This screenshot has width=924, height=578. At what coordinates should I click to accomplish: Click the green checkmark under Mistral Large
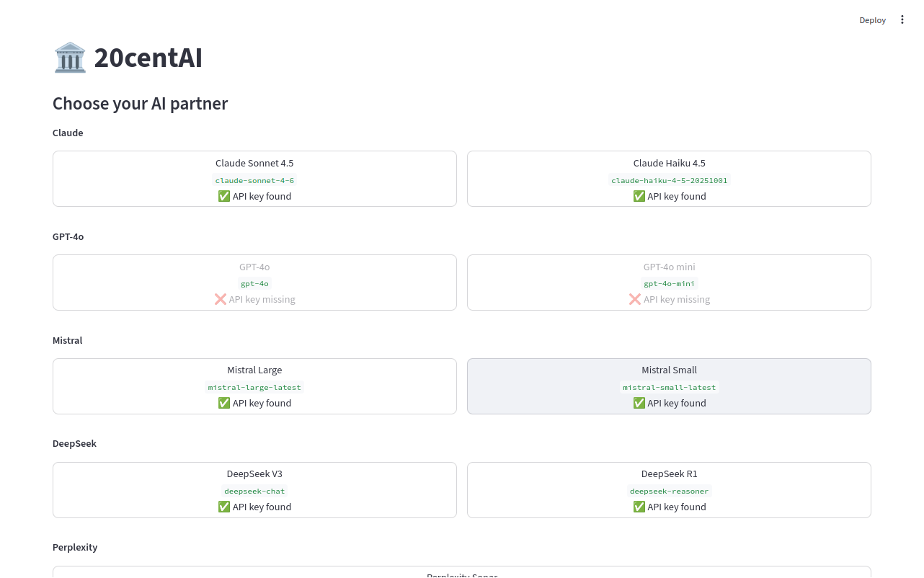point(224,403)
